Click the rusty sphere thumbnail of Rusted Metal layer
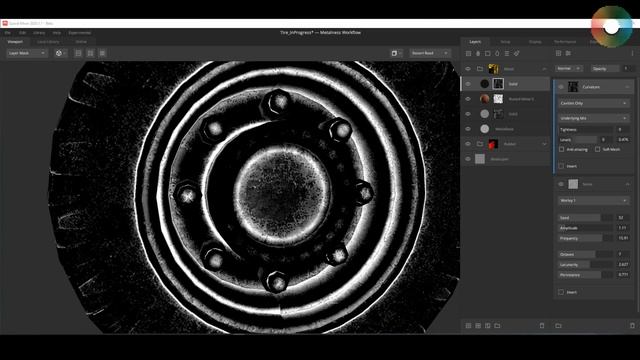This screenshot has width=640, height=360. 484,99
